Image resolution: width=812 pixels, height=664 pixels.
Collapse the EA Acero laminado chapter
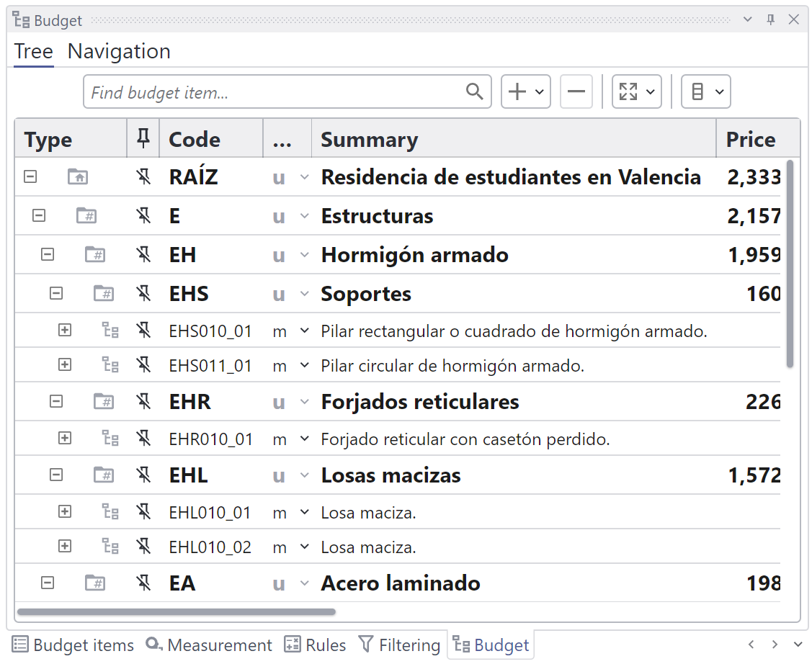tap(48, 583)
